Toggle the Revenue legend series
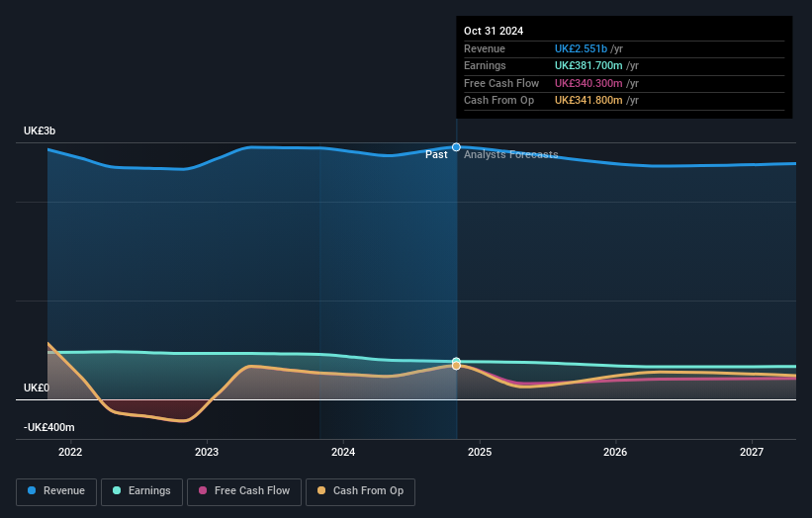Screen dimensions: 812x518 (x=56, y=491)
